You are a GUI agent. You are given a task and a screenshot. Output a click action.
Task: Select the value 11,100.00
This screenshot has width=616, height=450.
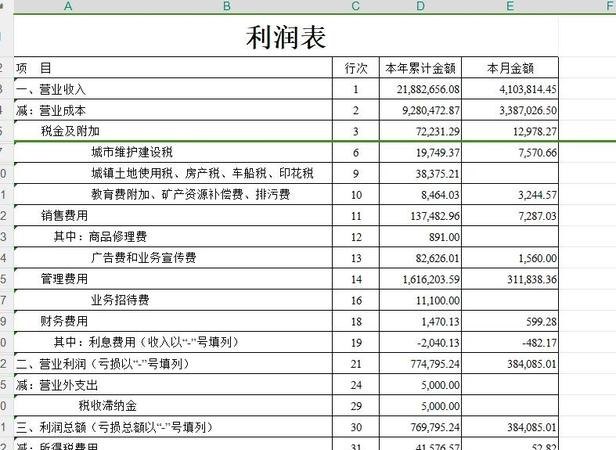(x=438, y=301)
